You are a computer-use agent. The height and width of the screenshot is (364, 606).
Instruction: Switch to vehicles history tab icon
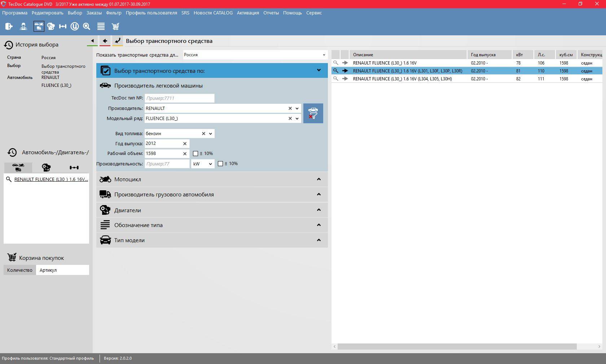pyautogui.click(x=18, y=167)
